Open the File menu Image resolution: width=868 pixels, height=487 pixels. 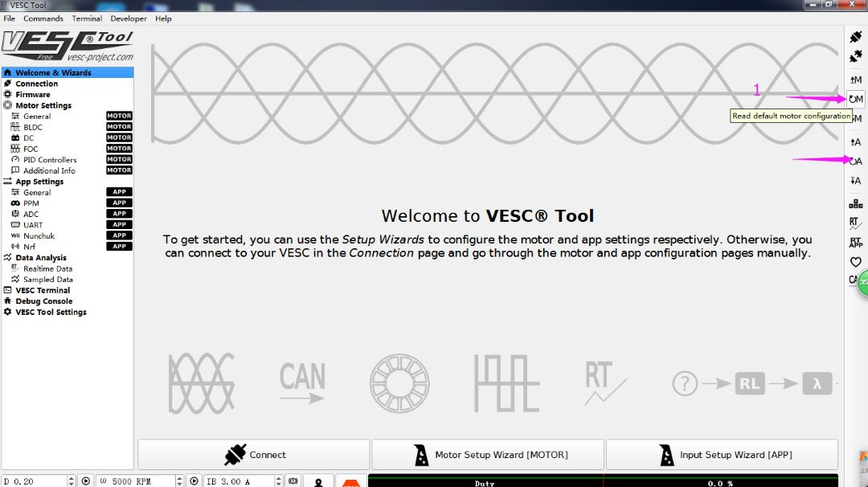[x=10, y=18]
